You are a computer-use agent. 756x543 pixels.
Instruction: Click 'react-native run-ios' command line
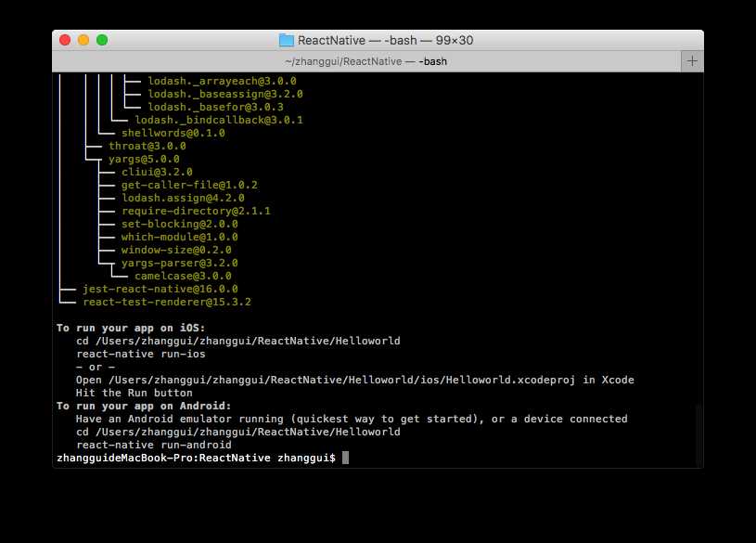(141, 355)
